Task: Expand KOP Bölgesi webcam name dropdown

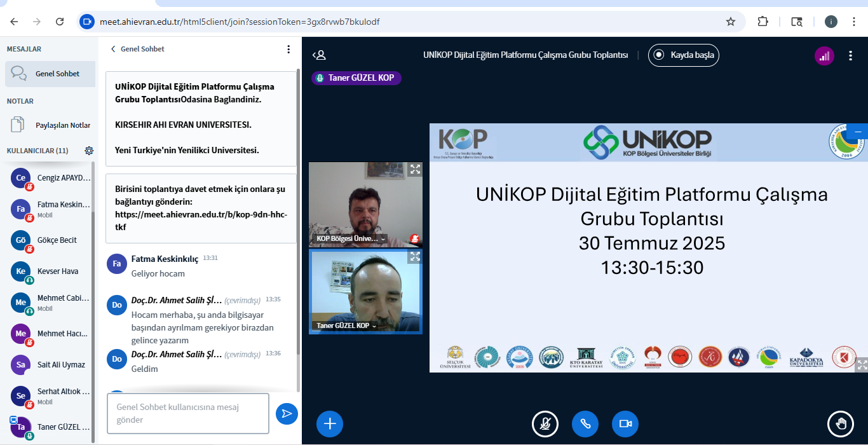Action: click(383, 239)
